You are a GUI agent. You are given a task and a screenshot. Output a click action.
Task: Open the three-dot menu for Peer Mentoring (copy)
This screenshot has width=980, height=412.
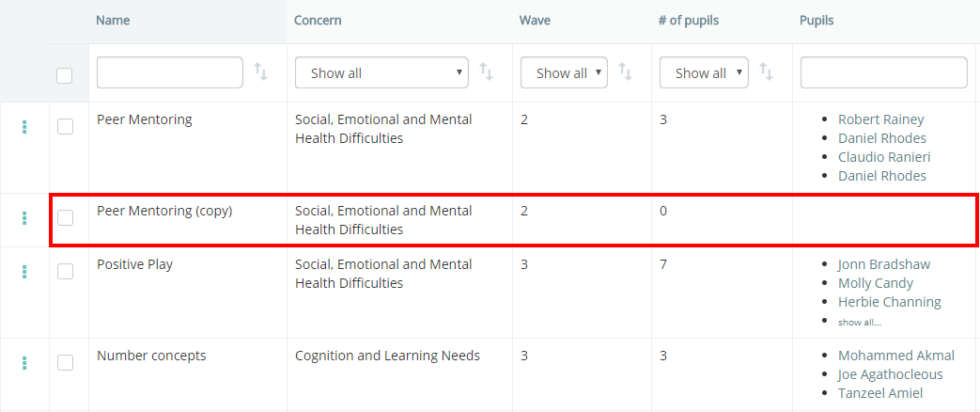click(x=24, y=218)
